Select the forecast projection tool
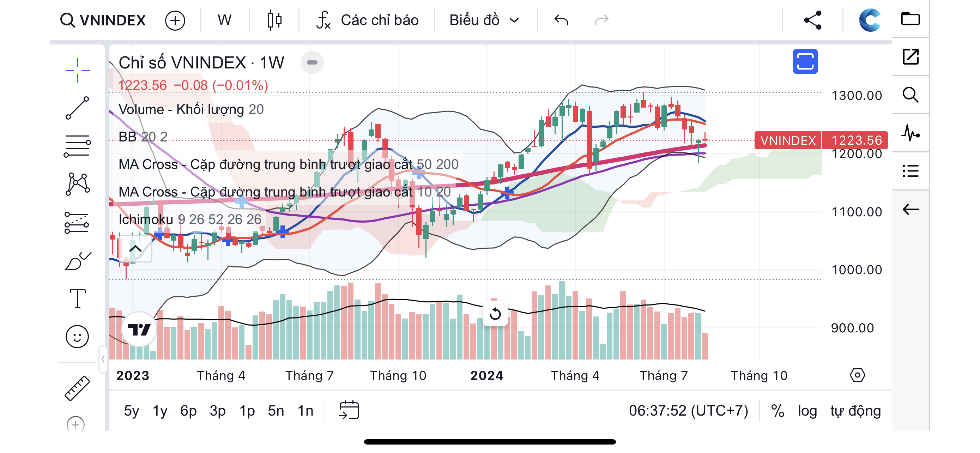 coord(77,223)
